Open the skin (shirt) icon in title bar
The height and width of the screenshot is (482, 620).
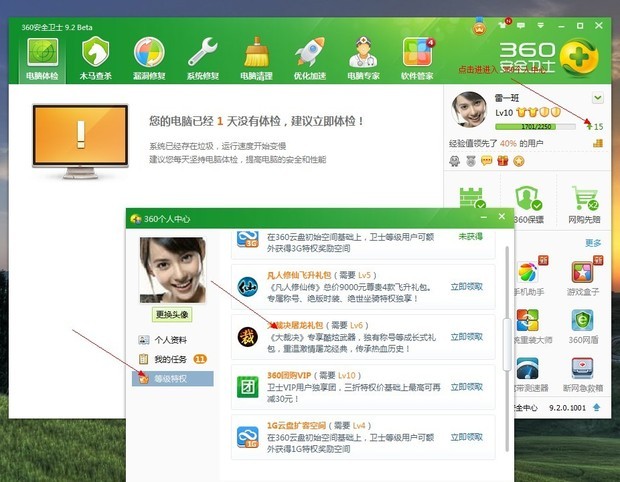(x=503, y=26)
